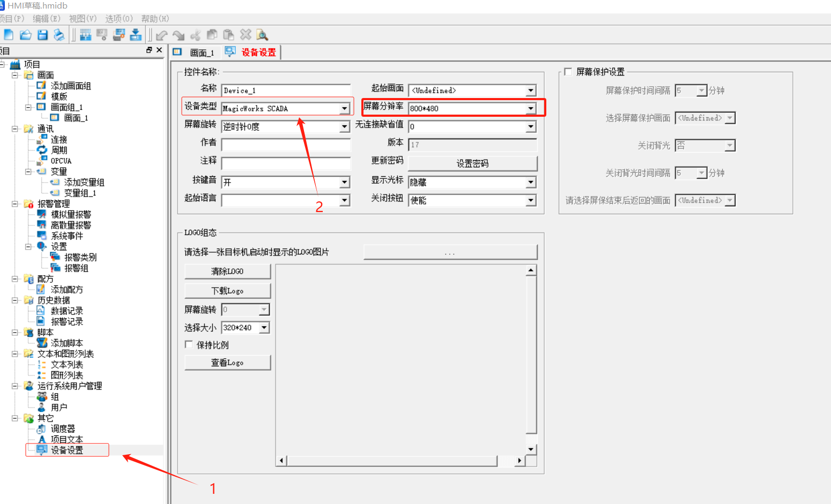The height and width of the screenshot is (504, 831).
Task: Click the online simulation play icon
Action: click(x=119, y=35)
